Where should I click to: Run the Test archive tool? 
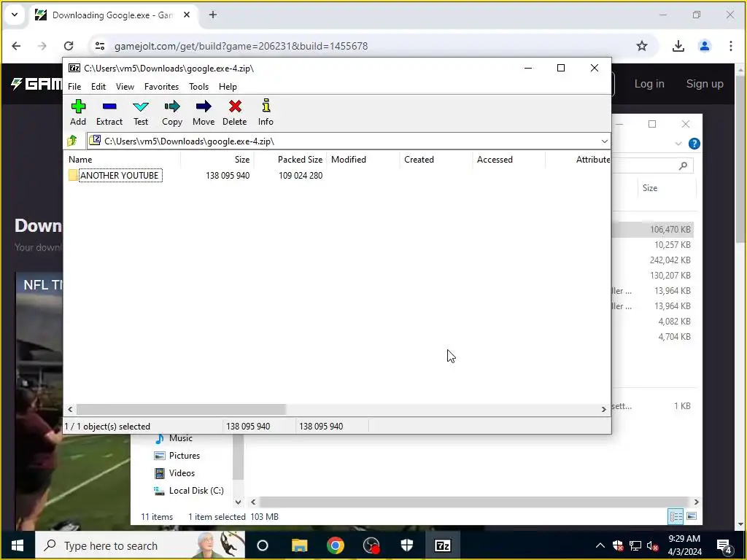click(141, 112)
